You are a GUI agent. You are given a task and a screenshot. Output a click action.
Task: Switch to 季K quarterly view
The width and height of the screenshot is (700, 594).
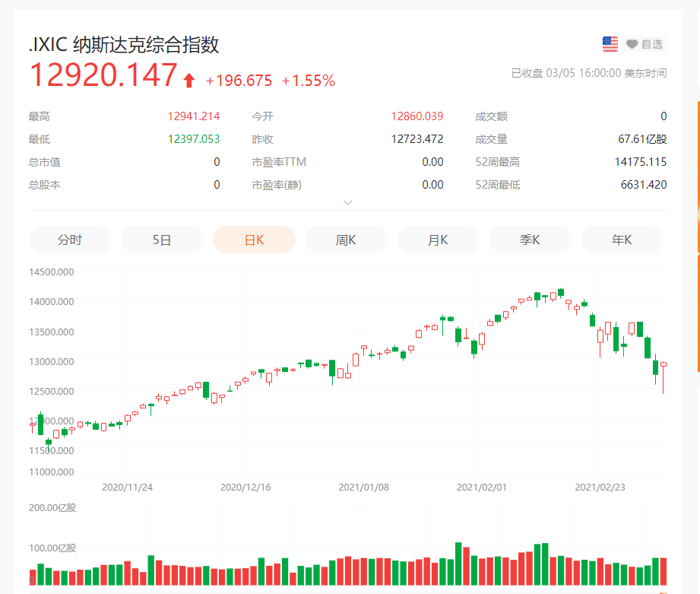click(530, 240)
